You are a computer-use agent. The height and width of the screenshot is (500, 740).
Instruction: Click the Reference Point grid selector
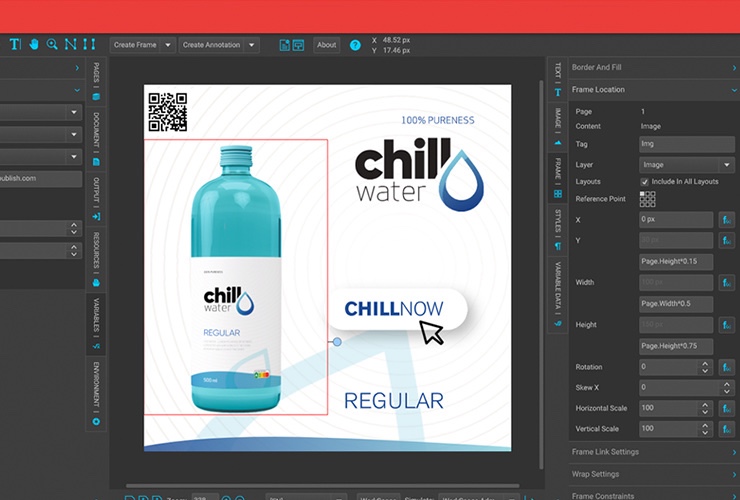[x=647, y=199]
